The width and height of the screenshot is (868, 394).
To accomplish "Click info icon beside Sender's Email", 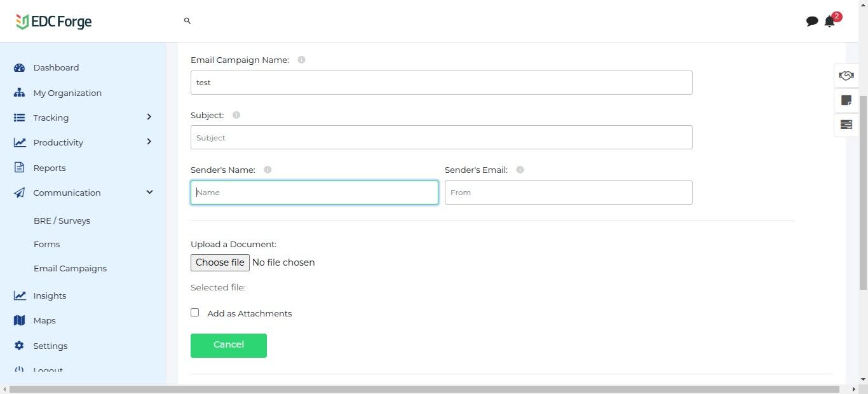I will [x=520, y=170].
